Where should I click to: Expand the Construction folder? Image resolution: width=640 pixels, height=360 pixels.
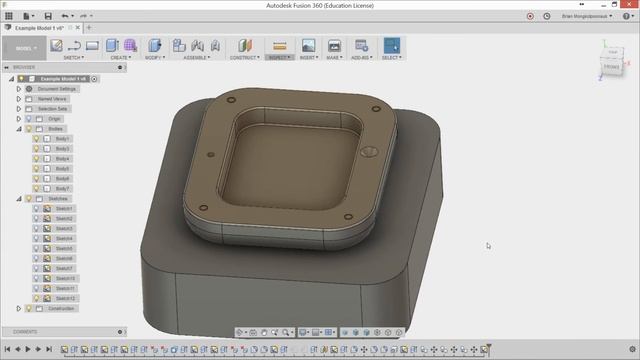[x=19, y=309]
